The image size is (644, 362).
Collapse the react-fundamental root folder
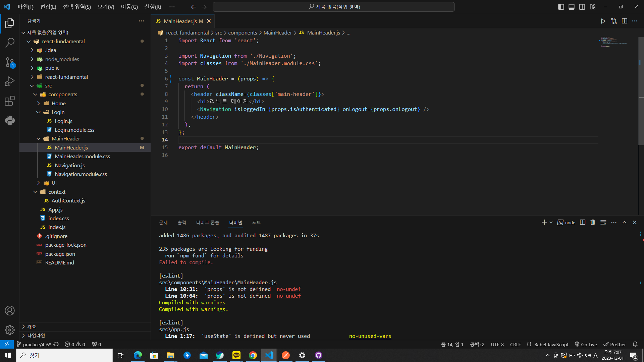(x=29, y=41)
